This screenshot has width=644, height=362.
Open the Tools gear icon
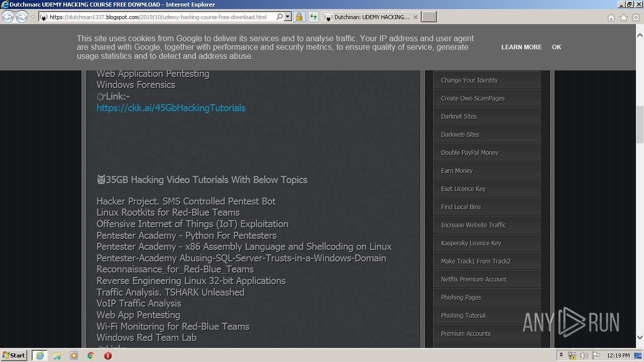[x=636, y=18]
